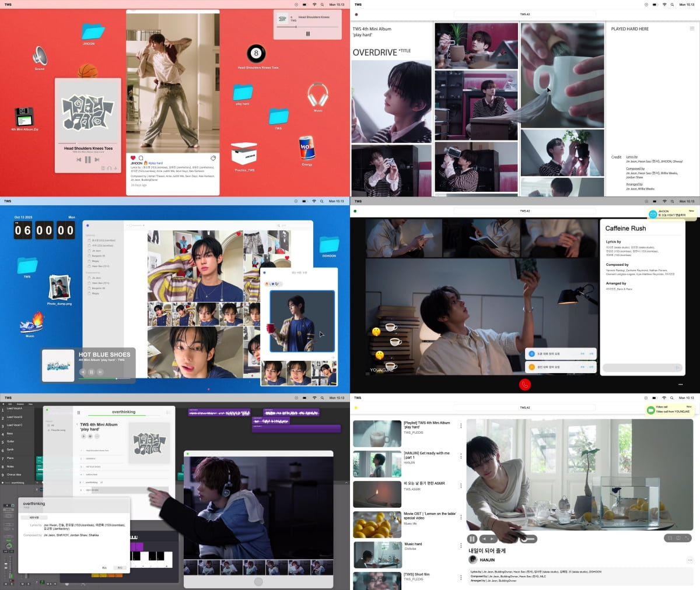Open the Photo_dump.png file icon
700x590 pixels.
click(x=59, y=289)
